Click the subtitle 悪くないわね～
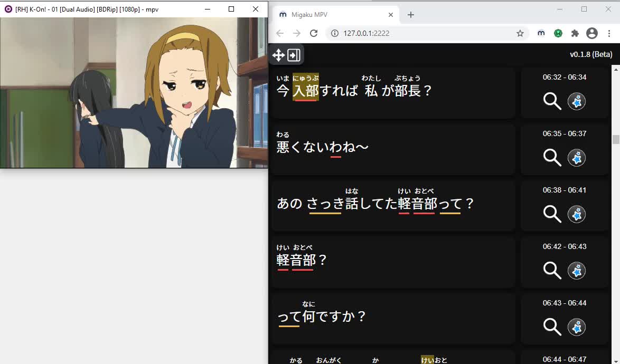 (x=322, y=147)
